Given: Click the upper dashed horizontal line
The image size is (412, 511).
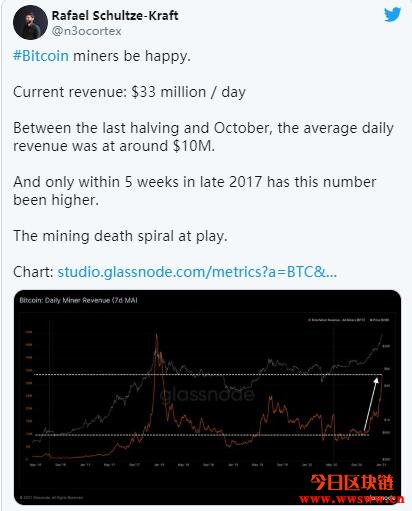Looking at the screenshot, I should [x=208, y=374].
